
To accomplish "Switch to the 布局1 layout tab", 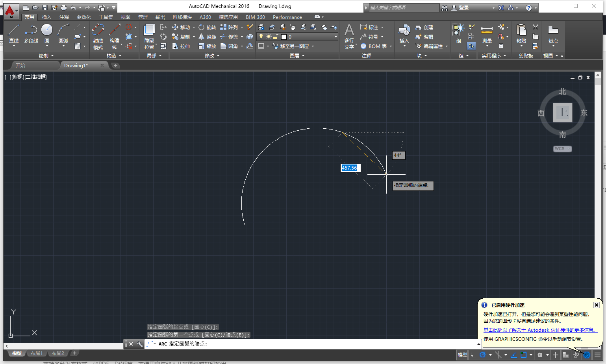I will [x=37, y=353].
